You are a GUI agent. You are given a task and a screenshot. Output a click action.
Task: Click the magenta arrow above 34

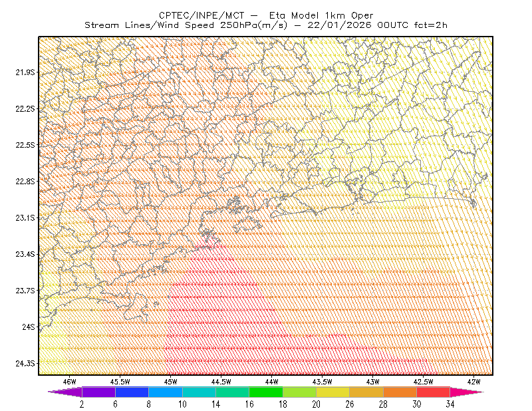tap(467, 392)
